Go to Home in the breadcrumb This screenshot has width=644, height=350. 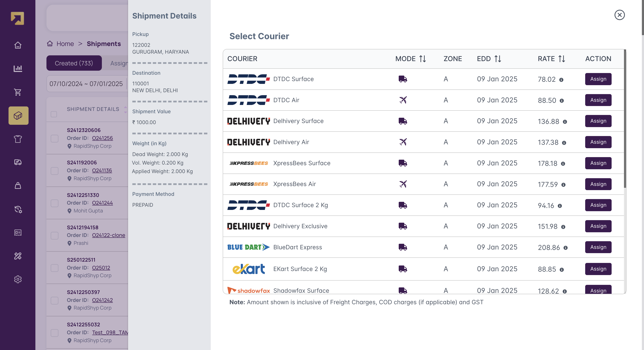65,44
